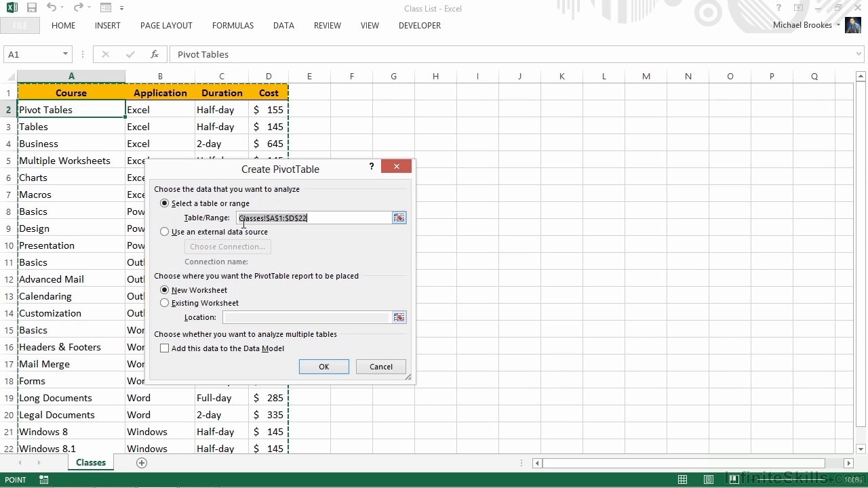
Task: Open the Name Box dropdown arrow
Action: 65,54
